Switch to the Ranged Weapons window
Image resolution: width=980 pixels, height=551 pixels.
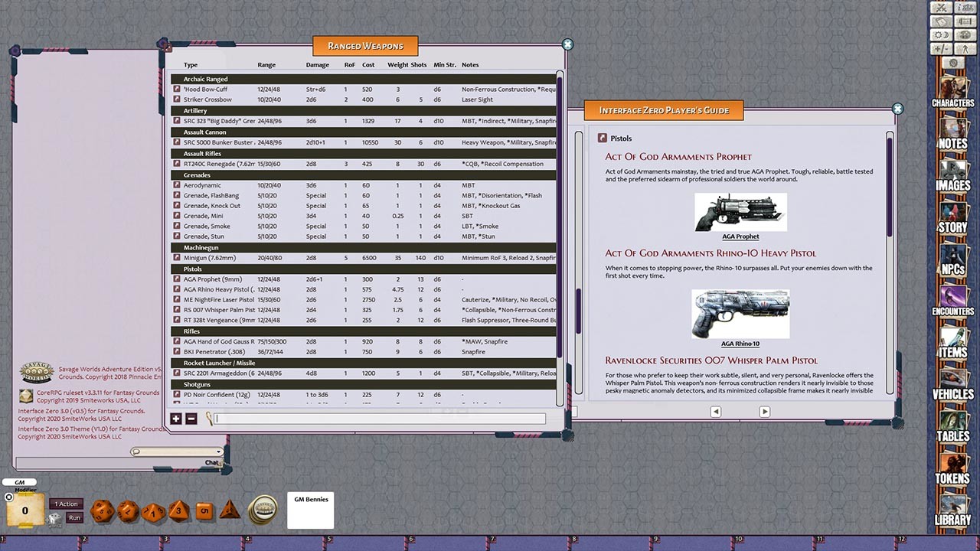pyautogui.click(x=365, y=45)
